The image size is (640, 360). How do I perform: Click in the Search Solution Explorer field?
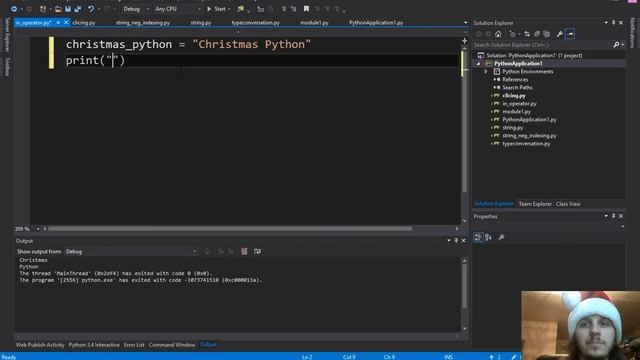[542, 44]
